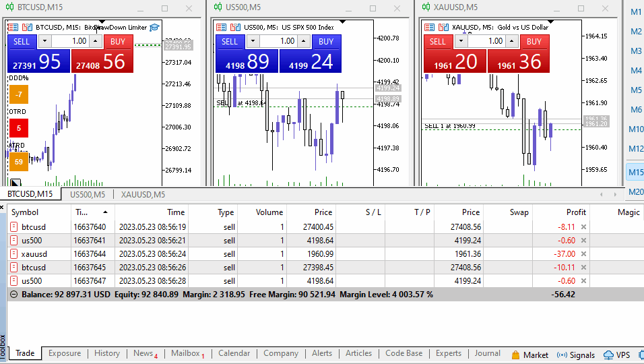The image size is (644, 364).
Task: Click BUY button on BTCUSD chart
Action: coord(118,42)
